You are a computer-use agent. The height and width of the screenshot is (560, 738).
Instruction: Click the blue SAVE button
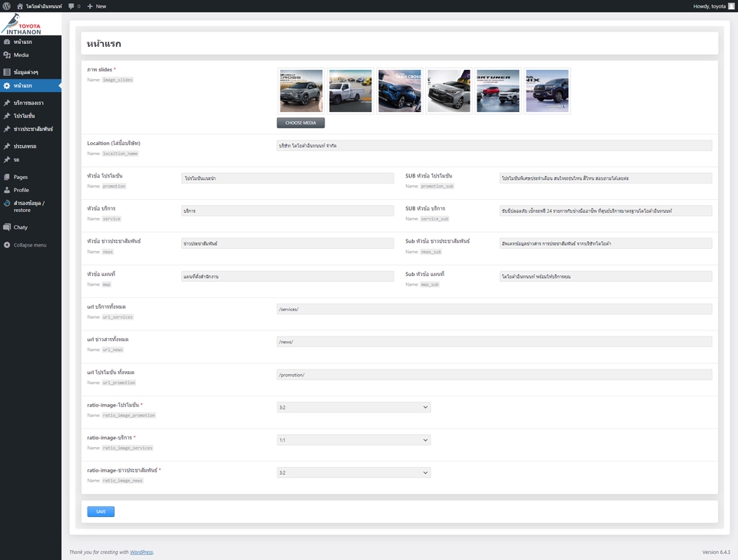[101, 512]
